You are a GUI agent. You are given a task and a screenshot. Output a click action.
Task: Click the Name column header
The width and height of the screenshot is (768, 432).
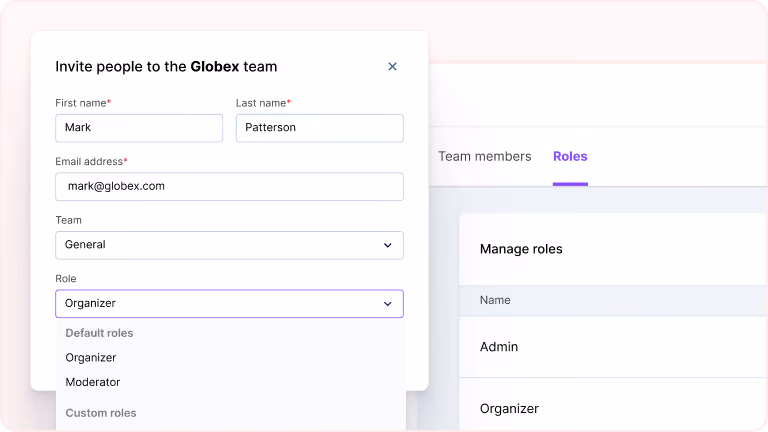[495, 300]
